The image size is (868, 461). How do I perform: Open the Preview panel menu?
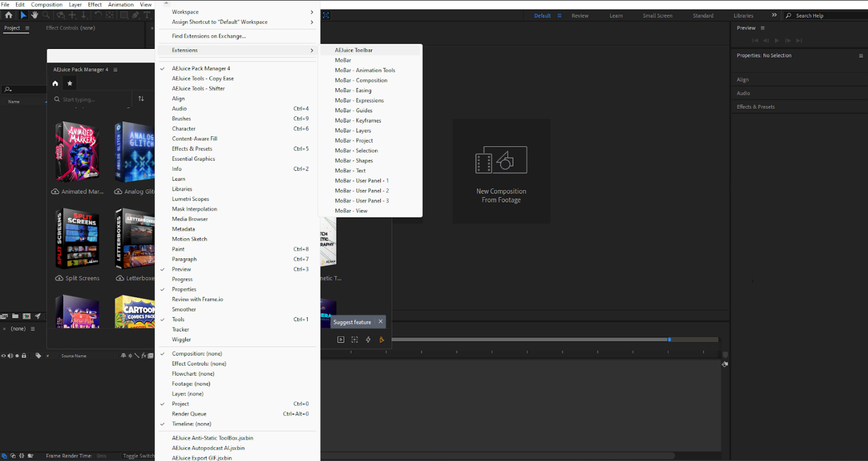coord(763,28)
